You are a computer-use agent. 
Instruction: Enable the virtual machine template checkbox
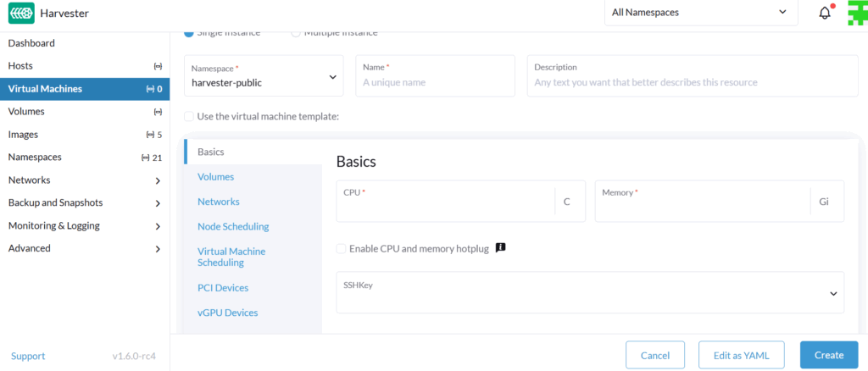point(189,116)
